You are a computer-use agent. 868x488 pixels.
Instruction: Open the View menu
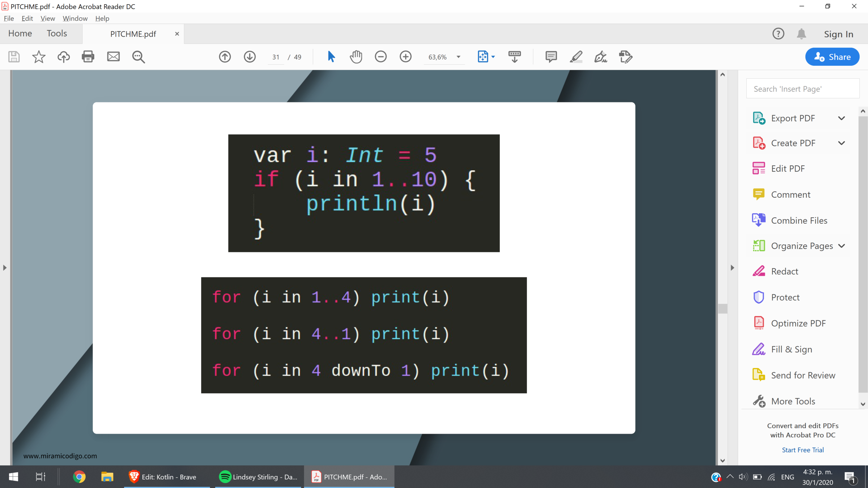pos(47,18)
